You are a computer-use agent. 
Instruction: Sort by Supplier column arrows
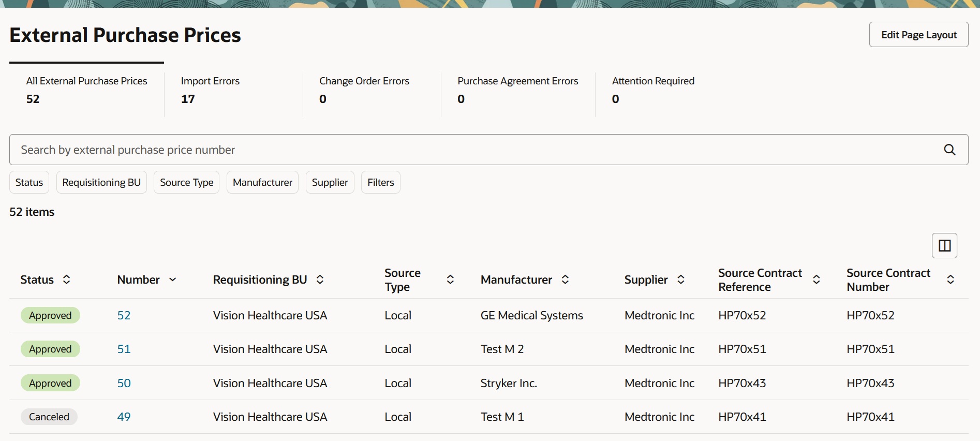(x=681, y=280)
